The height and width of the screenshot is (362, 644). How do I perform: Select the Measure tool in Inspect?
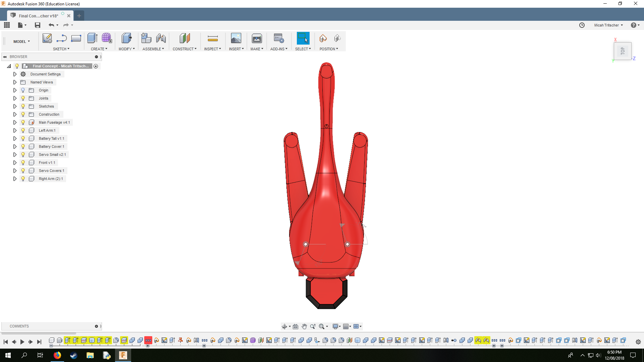pos(213,38)
